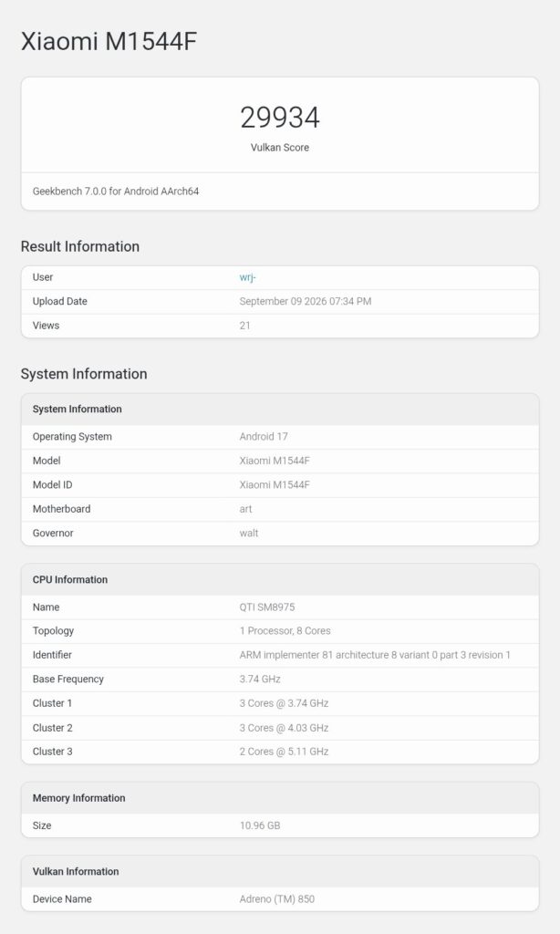The image size is (560, 934).
Task: Open the wrj- user profile link
Action: click(247, 277)
